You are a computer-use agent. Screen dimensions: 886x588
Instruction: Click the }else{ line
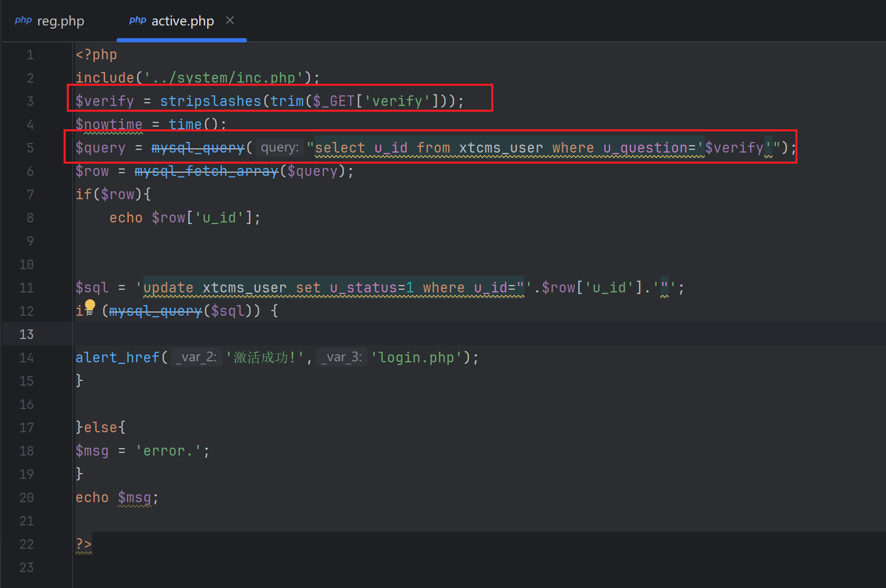(x=101, y=427)
